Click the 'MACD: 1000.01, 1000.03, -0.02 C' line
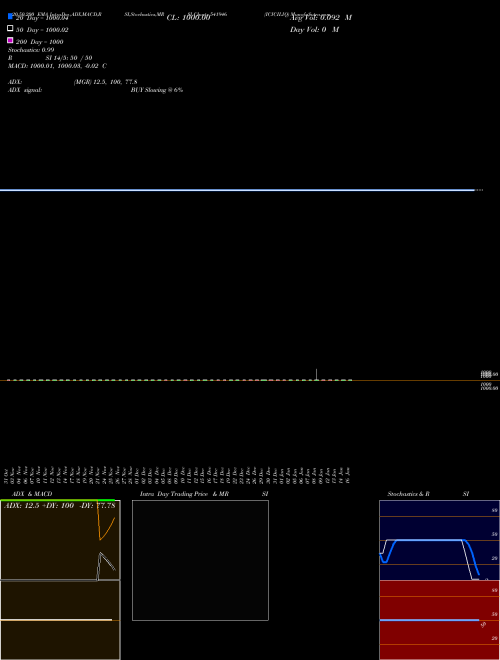 click(x=57, y=66)
